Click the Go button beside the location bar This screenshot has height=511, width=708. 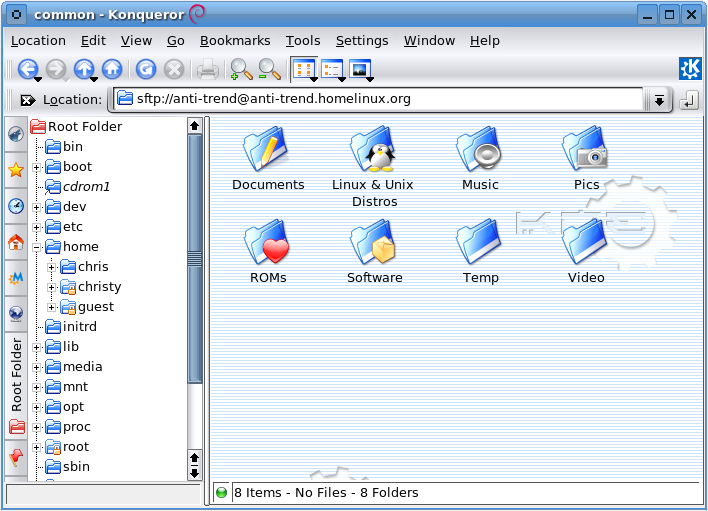click(x=688, y=100)
